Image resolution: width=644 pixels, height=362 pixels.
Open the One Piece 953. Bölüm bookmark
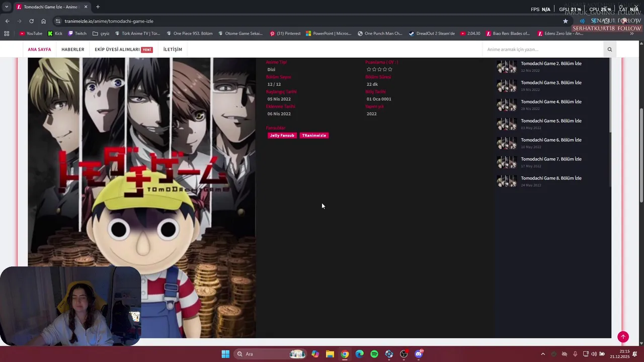coord(189,34)
